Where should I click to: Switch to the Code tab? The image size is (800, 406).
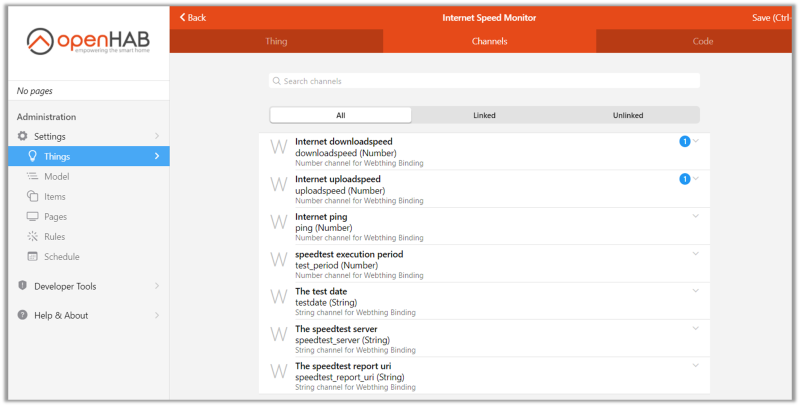(x=702, y=42)
